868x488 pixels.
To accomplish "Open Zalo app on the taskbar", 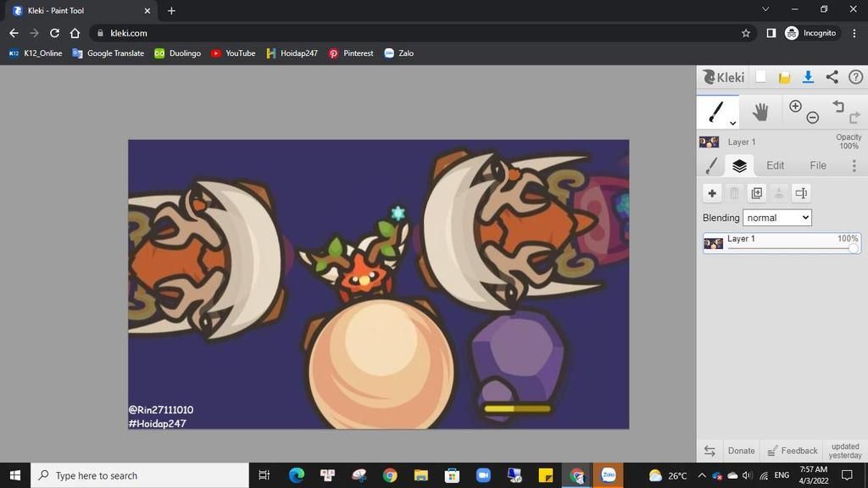I will point(608,475).
